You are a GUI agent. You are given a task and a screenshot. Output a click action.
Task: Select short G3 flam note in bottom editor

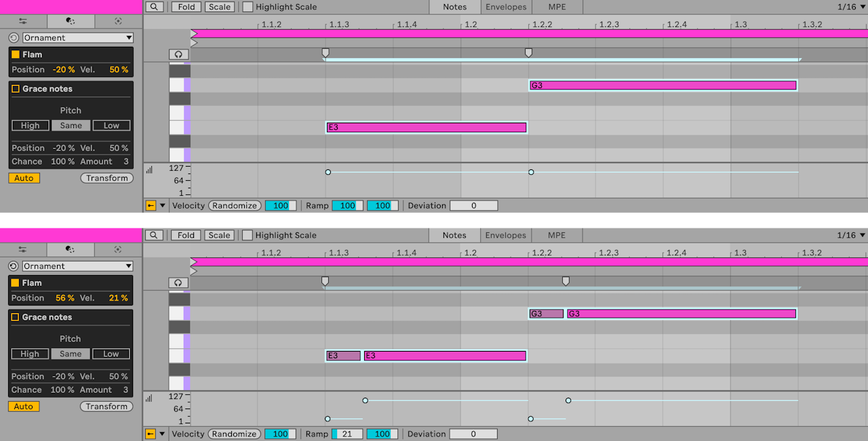click(x=547, y=314)
